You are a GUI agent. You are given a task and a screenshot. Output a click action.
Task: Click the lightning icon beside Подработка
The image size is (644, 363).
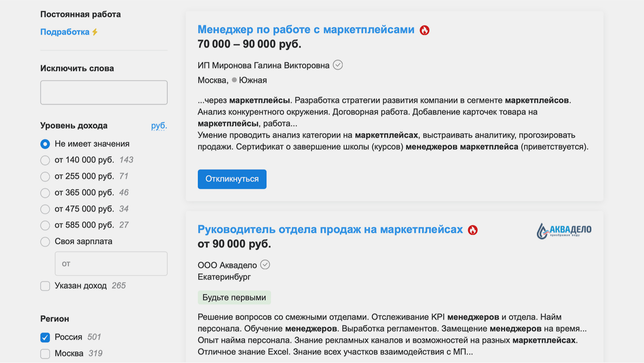point(95,32)
